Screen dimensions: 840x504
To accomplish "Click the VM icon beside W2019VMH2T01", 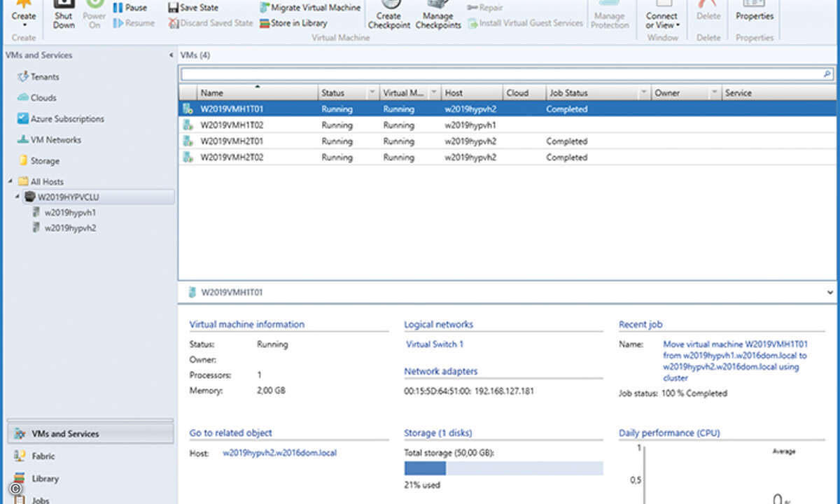I will (188, 141).
